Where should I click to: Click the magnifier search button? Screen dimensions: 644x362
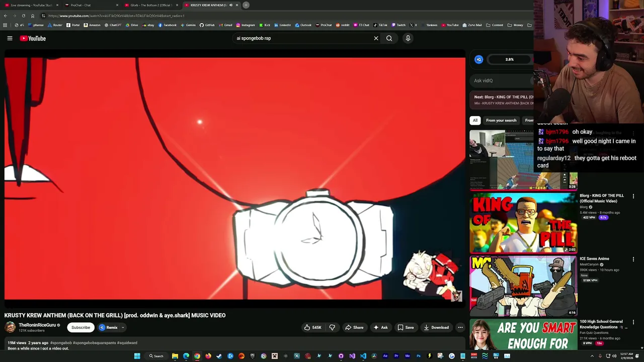click(x=389, y=38)
